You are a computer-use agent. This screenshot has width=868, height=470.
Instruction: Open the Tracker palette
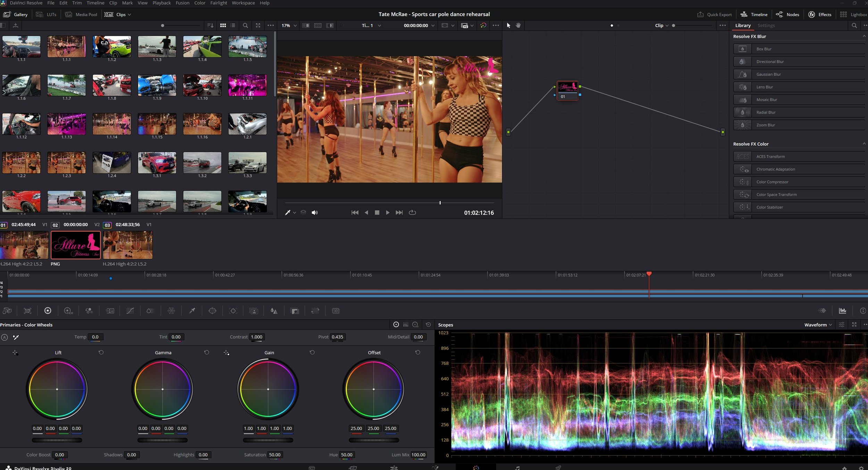point(233,311)
